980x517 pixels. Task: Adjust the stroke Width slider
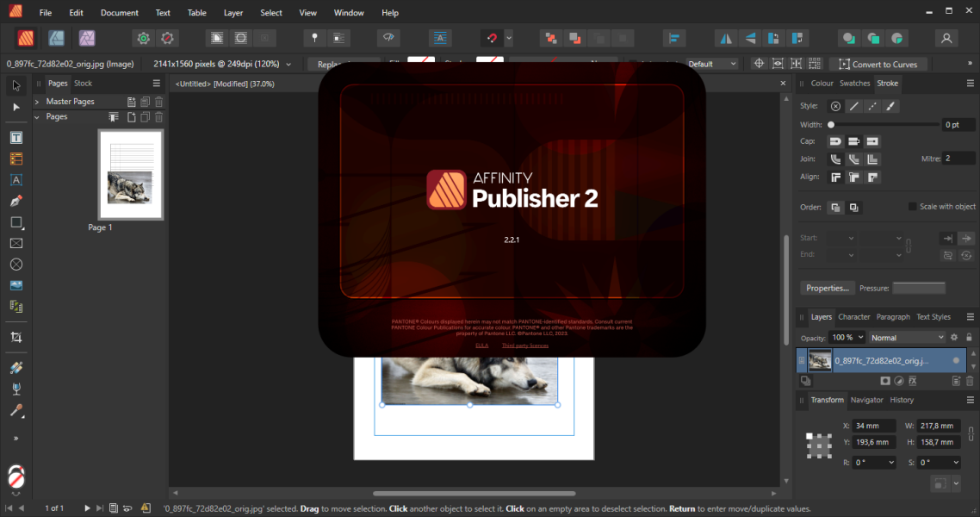tap(884, 124)
